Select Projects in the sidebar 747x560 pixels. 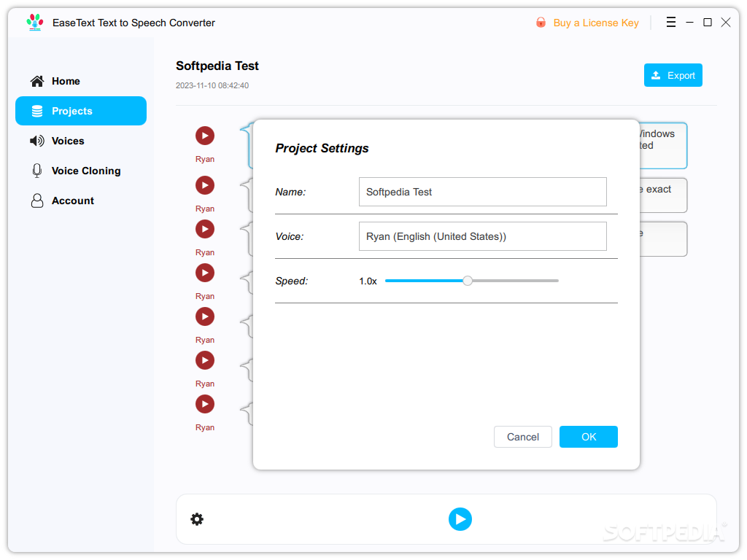tap(80, 111)
